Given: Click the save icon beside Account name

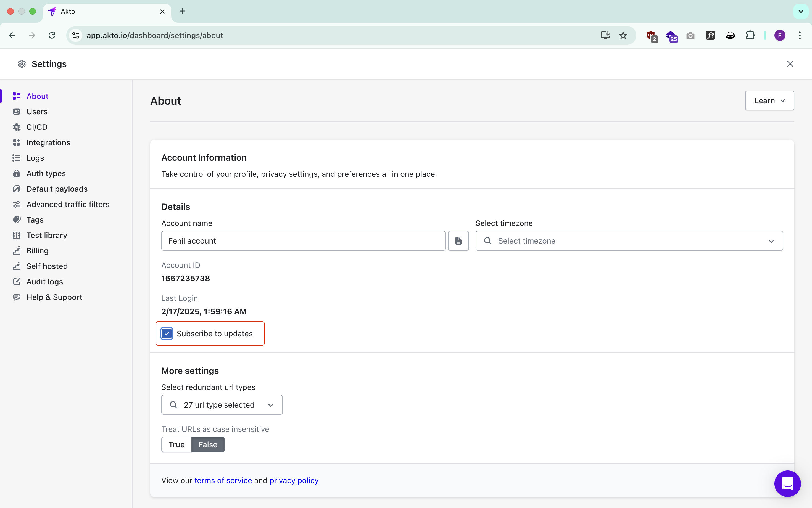Looking at the screenshot, I should pos(458,240).
